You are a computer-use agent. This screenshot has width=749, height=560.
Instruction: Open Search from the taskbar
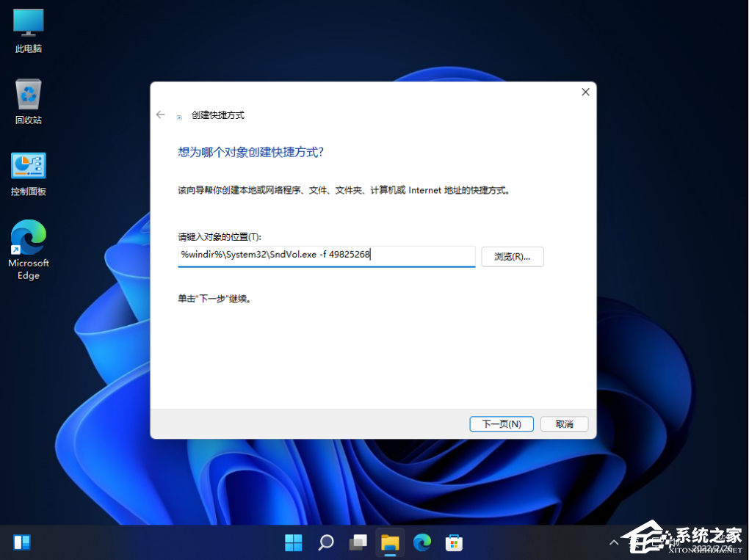[325, 542]
